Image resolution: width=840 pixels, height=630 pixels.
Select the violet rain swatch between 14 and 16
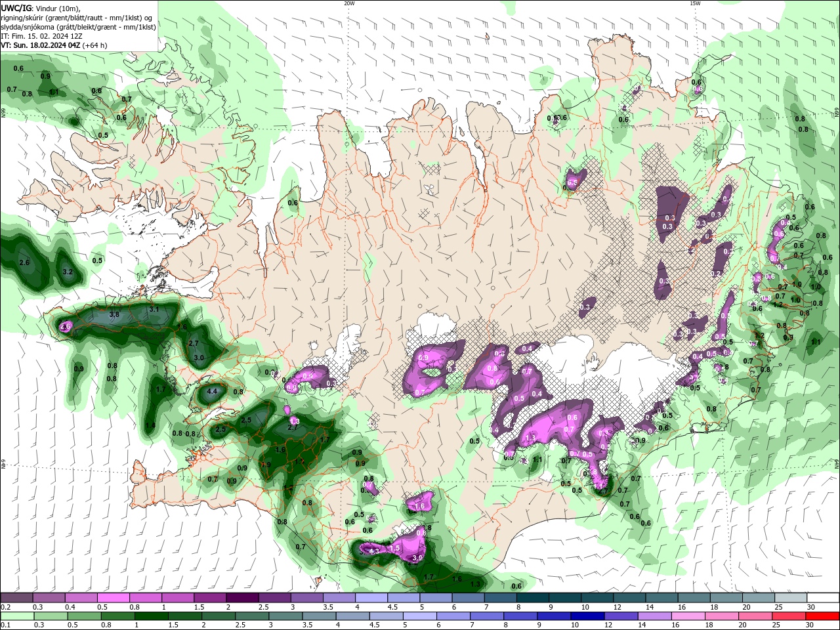tap(654, 616)
